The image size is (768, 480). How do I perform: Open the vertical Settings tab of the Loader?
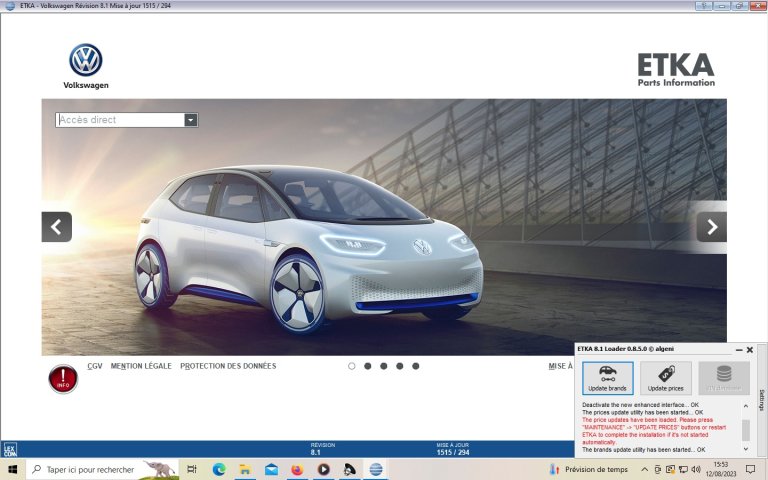[762, 400]
